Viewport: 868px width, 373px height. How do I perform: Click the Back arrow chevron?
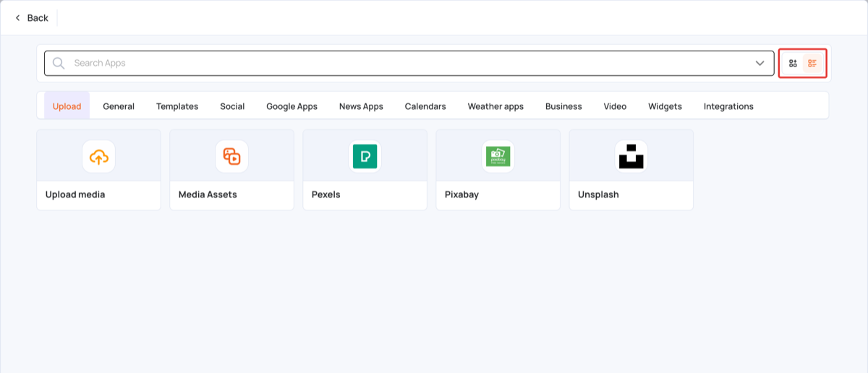17,18
